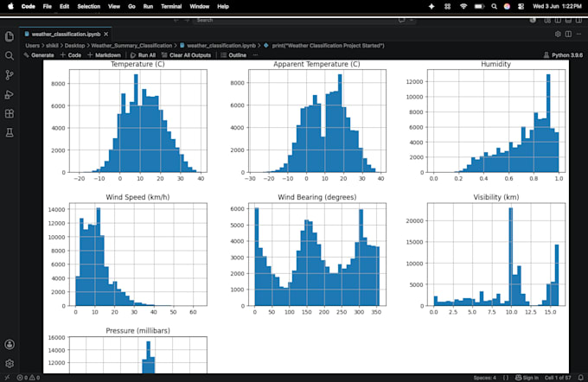Click the language mode braces in status bar
The width and height of the screenshot is (588, 382).
pos(506,378)
